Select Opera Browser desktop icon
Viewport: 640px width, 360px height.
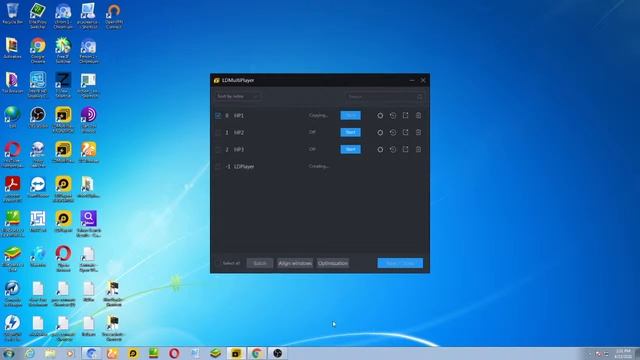coord(63,259)
